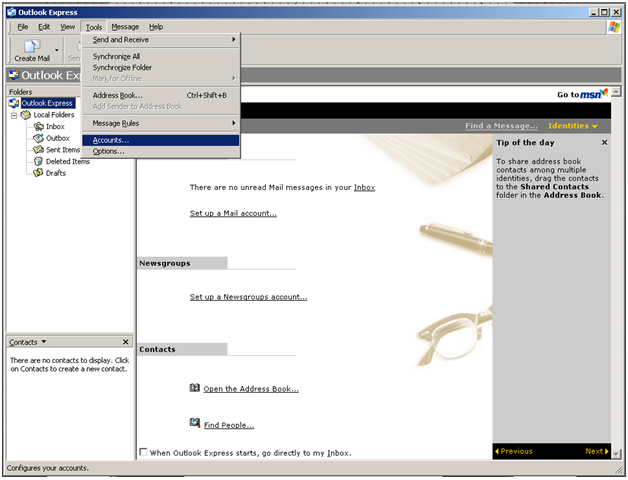
Task: Click the scroll down arrow of main pane
Action: [x=616, y=454]
